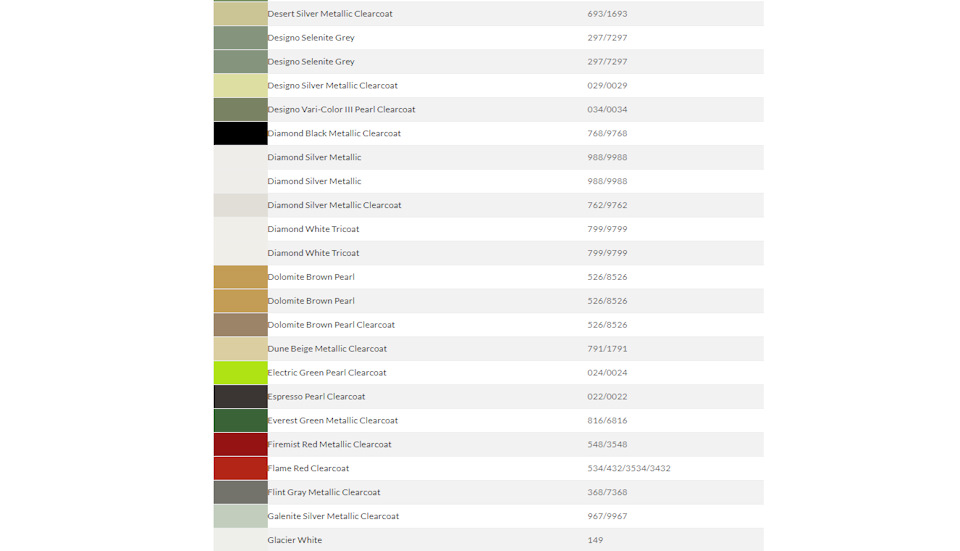
Task: Click the Espresso Pearl Clearcoat swatch
Action: (x=240, y=396)
